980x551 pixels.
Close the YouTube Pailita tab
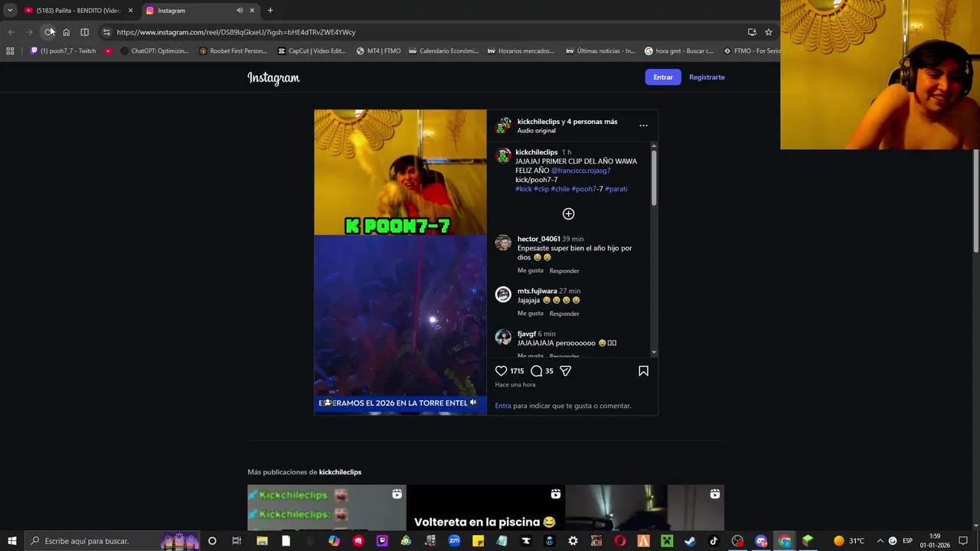130,11
